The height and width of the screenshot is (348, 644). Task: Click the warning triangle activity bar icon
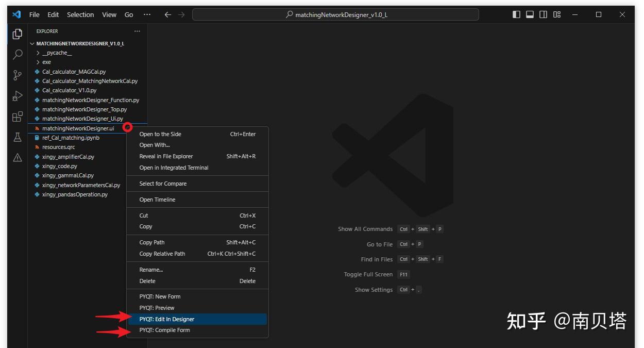(x=18, y=157)
